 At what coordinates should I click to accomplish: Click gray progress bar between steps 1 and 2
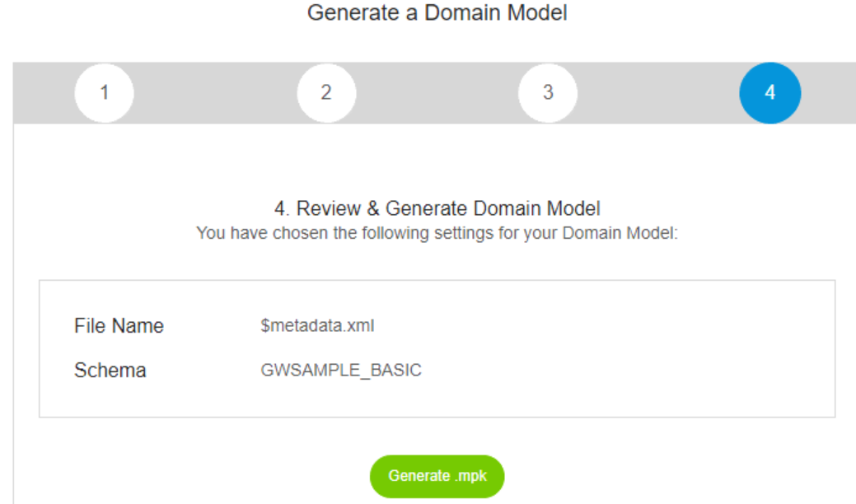coord(216,93)
